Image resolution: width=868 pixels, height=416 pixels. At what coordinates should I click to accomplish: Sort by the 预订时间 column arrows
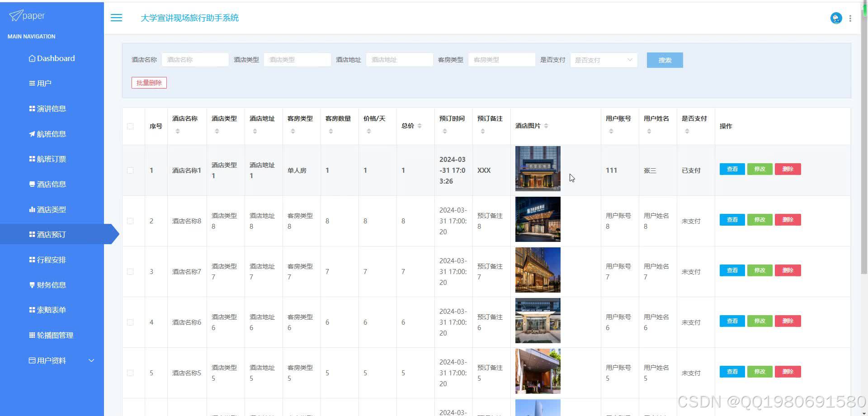[x=445, y=131]
